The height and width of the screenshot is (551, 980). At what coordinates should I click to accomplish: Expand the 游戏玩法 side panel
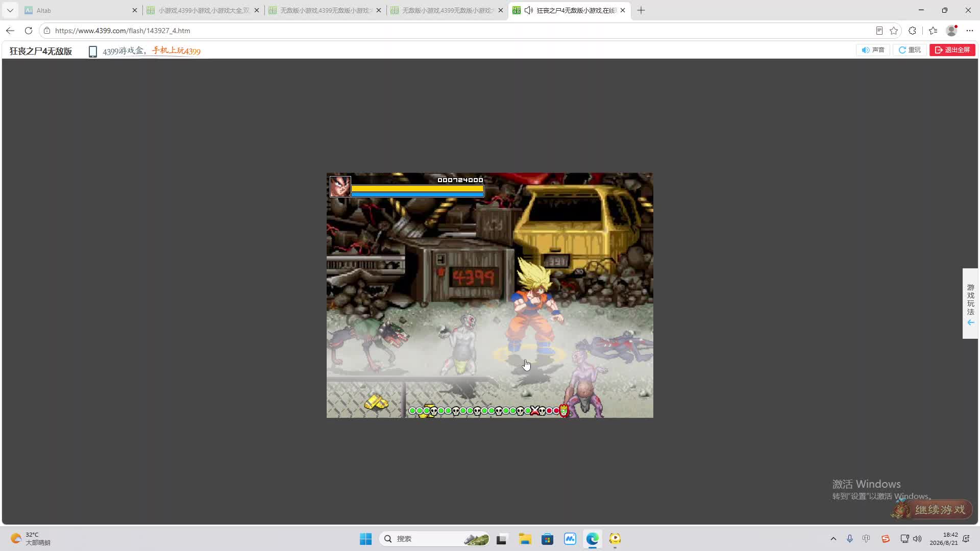coord(970,304)
